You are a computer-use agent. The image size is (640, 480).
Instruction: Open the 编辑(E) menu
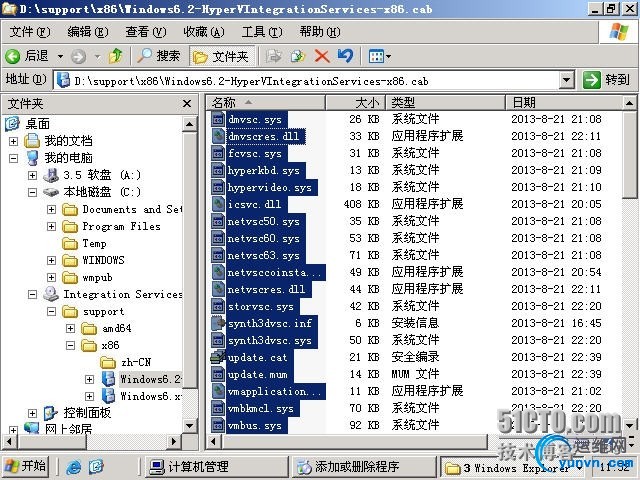click(x=87, y=31)
